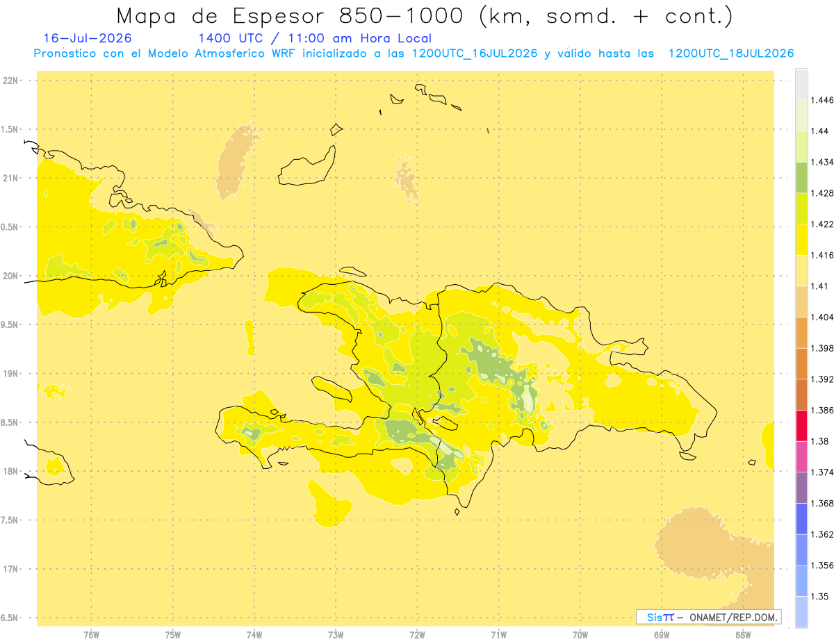Click the red colorbar segment between 1.386 and 1.38
The height and width of the screenshot is (644, 834).
pos(801,426)
